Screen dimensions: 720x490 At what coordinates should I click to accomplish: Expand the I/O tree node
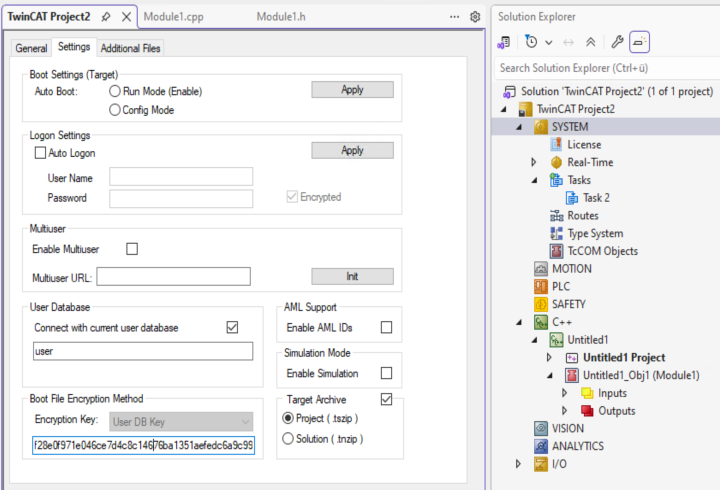518,464
